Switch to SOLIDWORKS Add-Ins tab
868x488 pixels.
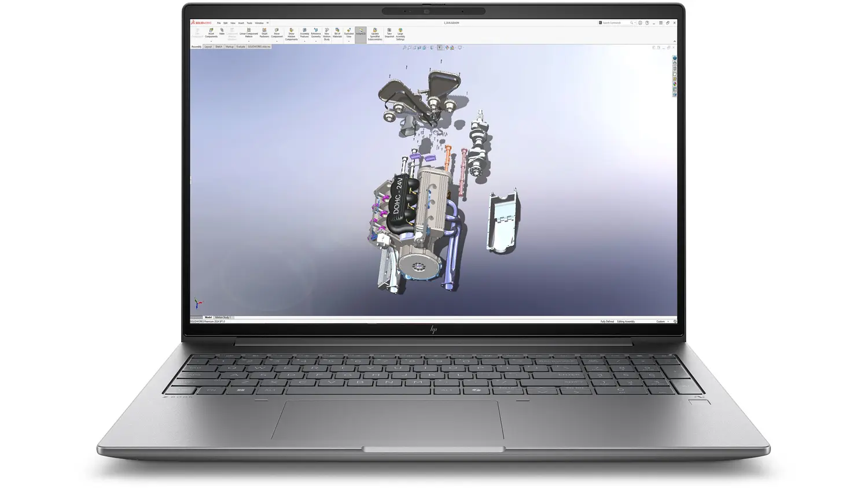(259, 46)
